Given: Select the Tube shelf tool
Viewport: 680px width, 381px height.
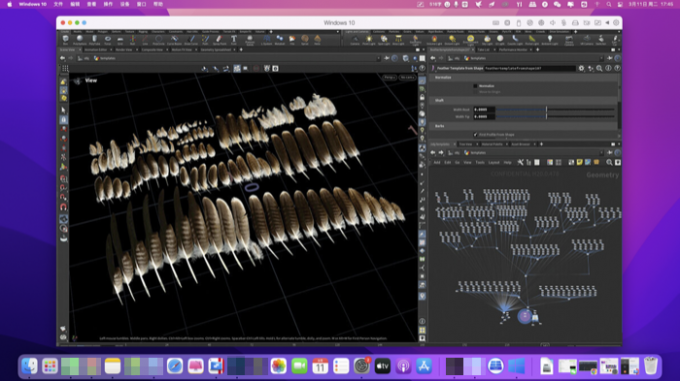Looking at the screenshot, I should pos(94,39).
